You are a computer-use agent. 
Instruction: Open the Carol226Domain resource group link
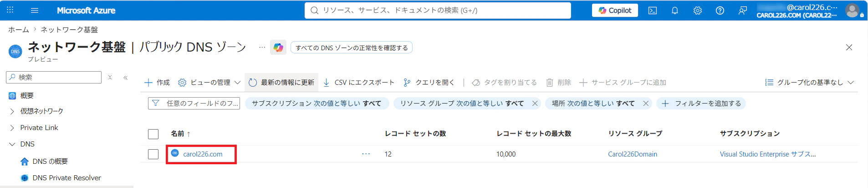tap(633, 154)
